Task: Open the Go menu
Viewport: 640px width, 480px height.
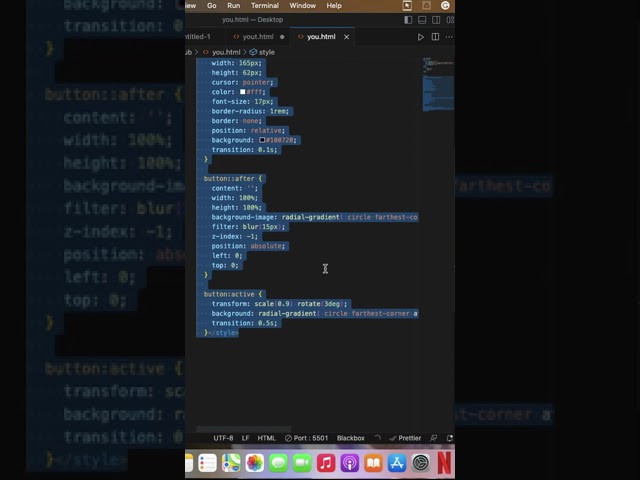Action: click(211, 6)
